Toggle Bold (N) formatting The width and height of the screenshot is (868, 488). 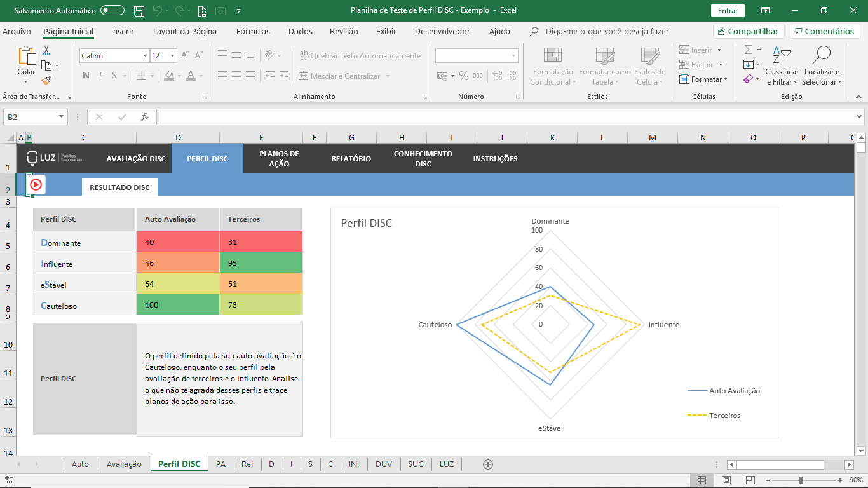pos(86,76)
